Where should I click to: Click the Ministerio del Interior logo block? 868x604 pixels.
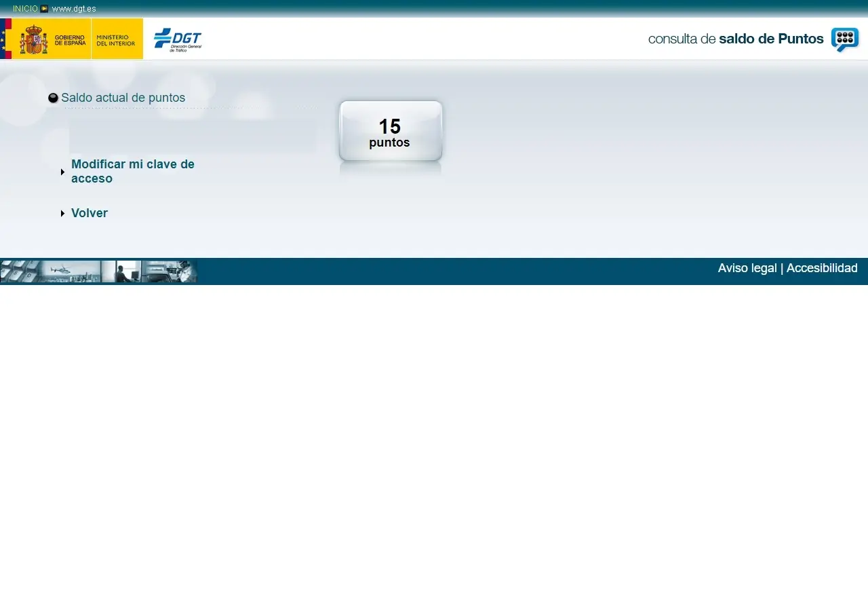117,39
